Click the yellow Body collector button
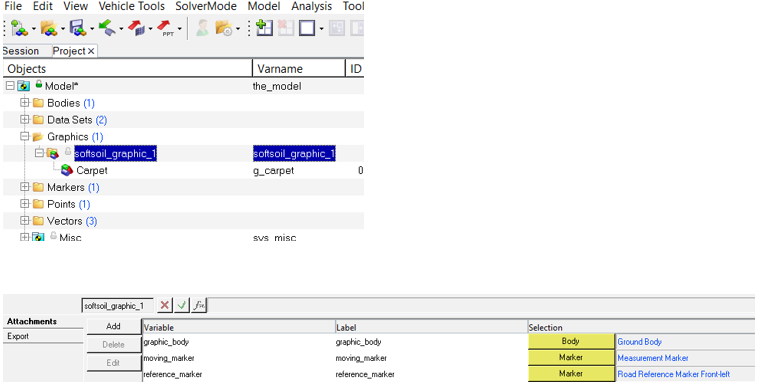760x385 pixels. pyautogui.click(x=571, y=341)
